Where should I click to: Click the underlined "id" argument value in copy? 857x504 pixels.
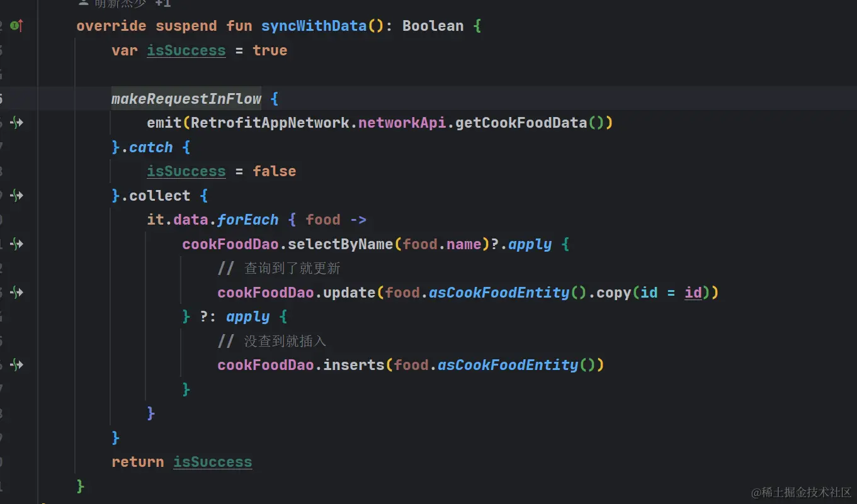click(693, 293)
